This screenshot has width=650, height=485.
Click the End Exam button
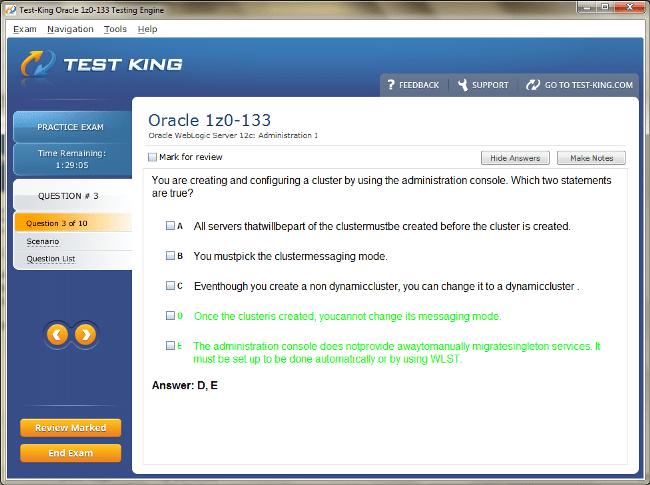pos(70,453)
